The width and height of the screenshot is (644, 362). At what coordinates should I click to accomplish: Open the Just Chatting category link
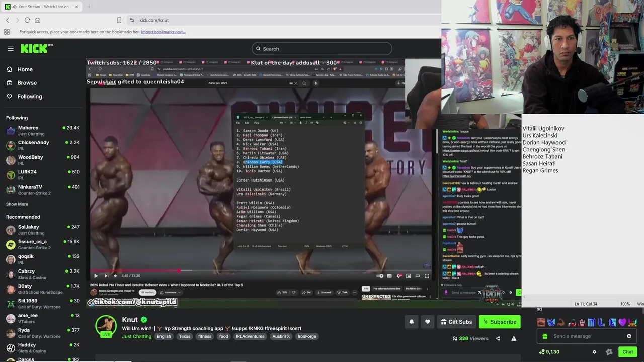pos(136,336)
